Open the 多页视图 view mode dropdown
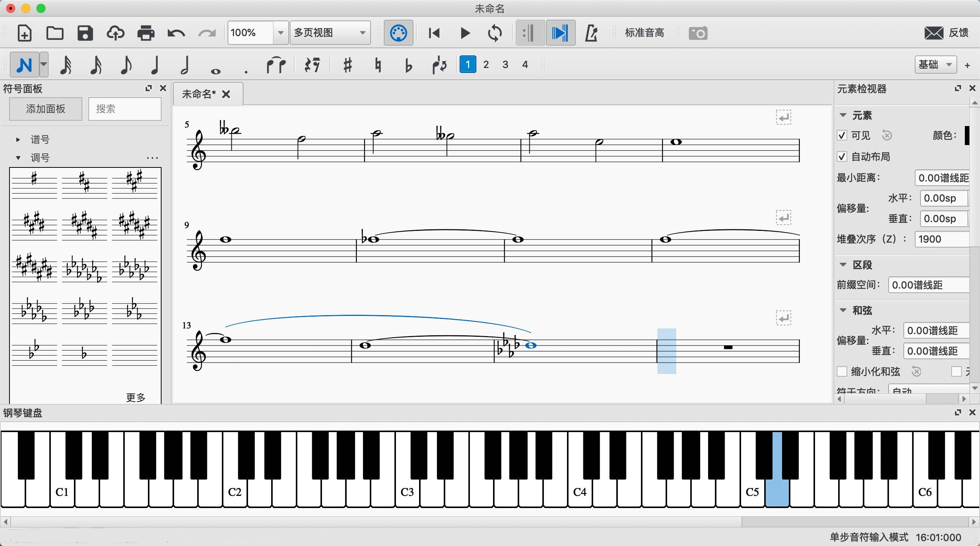 click(330, 33)
